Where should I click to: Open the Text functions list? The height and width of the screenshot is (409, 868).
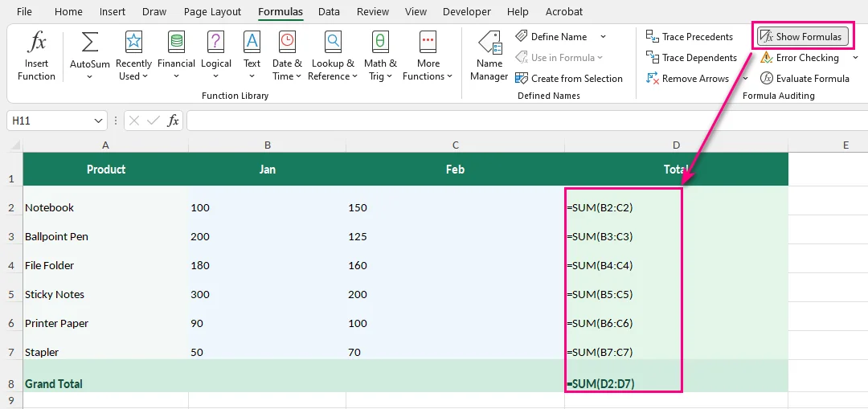coord(252,55)
